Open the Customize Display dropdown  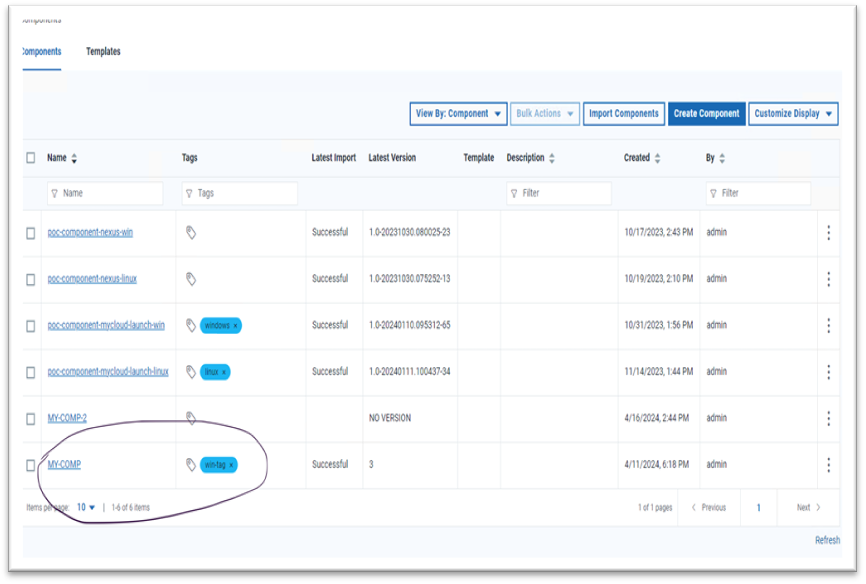tap(795, 114)
